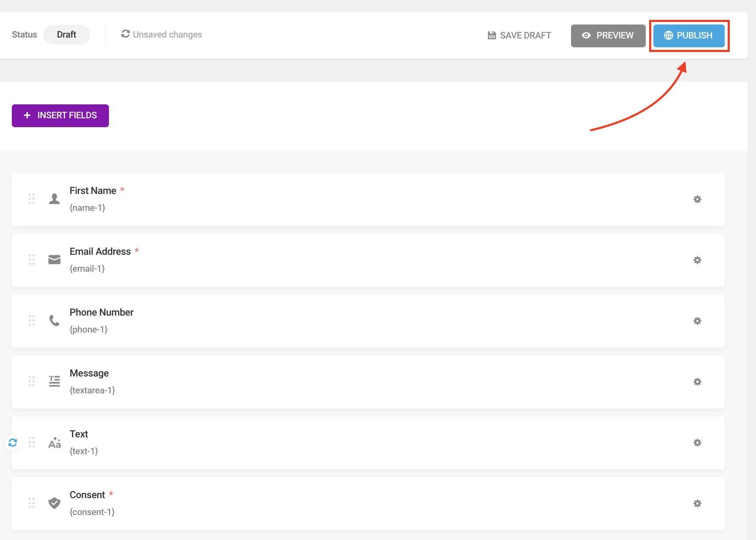Image resolution: width=756 pixels, height=540 pixels.
Task: Click the drag handle on the Consent field
Action: point(31,503)
